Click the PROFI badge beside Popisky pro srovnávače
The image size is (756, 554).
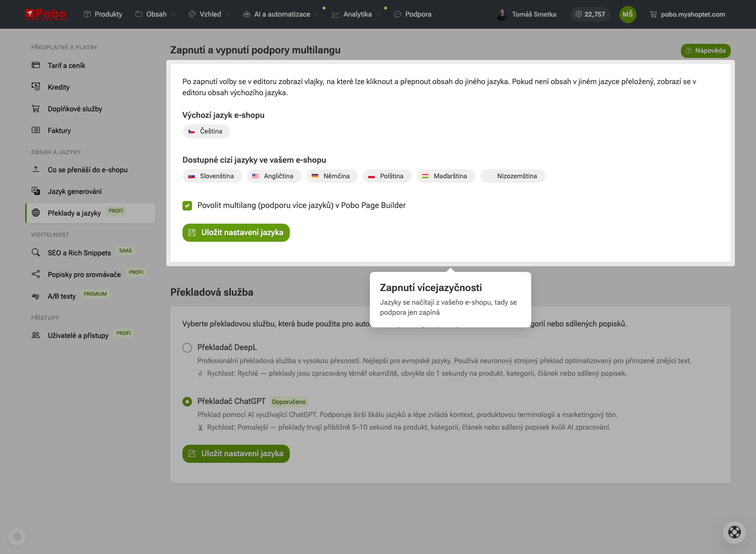136,272
